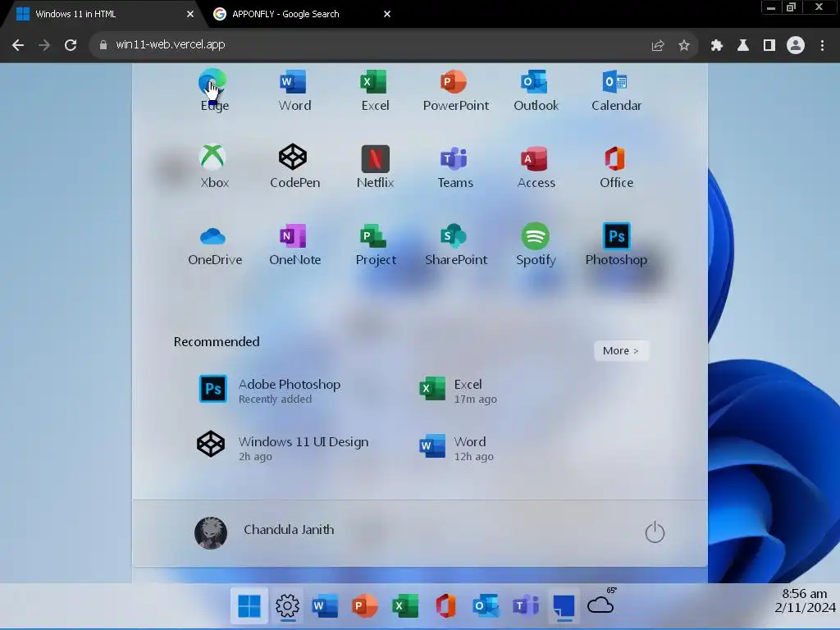Launch Netflix from the Start menu
Image resolution: width=840 pixels, height=630 pixels.
[x=375, y=167]
